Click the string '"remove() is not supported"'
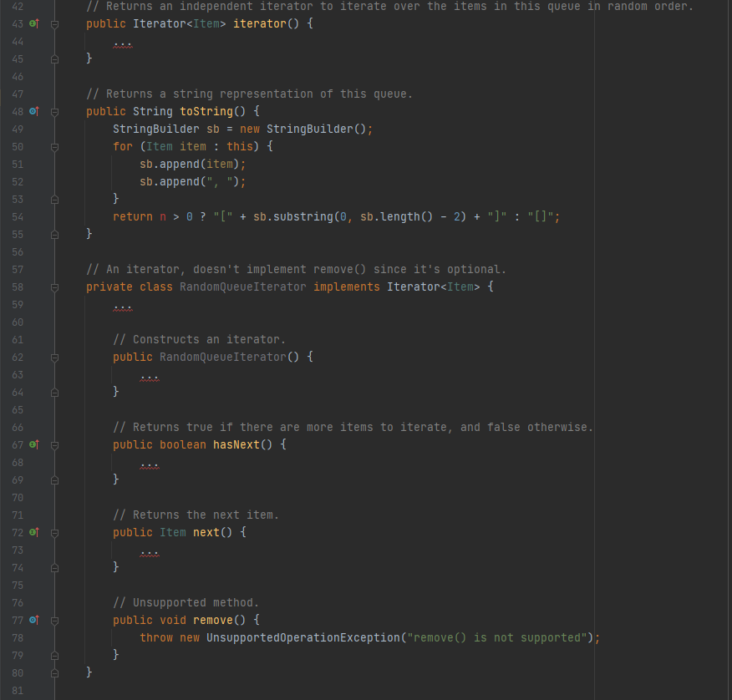Image resolution: width=732 pixels, height=700 pixels. coord(496,638)
